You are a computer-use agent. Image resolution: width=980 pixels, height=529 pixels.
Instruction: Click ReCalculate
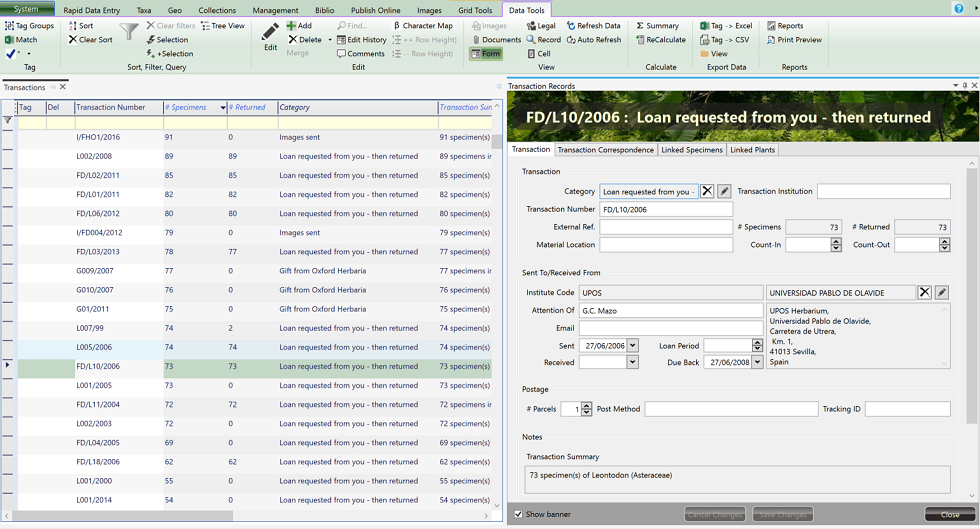(661, 39)
